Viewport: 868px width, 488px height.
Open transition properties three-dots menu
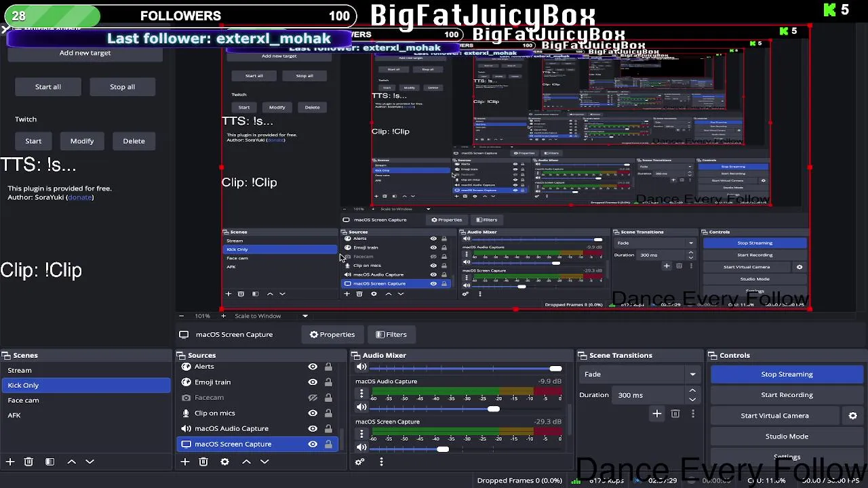tap(692, 413)
